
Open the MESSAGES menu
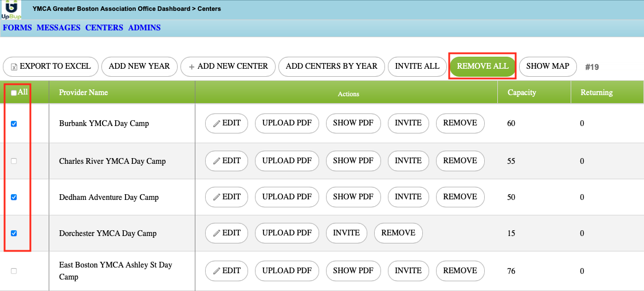click(58, 28)
